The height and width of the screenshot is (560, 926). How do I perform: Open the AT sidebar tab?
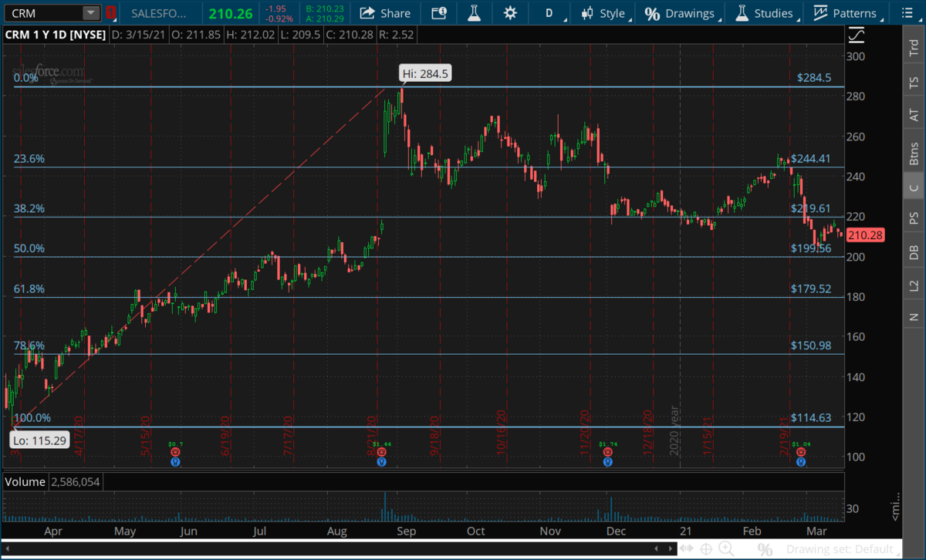tap(914, 115)
